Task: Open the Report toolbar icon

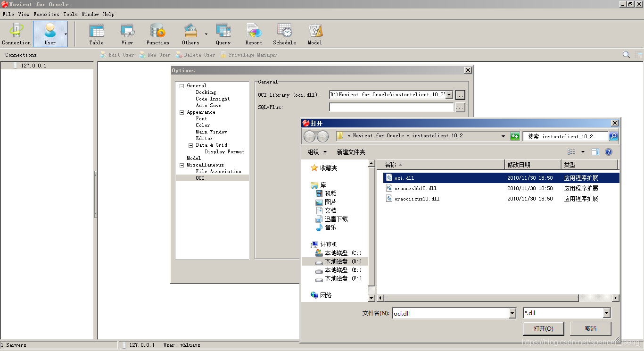Action: [254, 34]
